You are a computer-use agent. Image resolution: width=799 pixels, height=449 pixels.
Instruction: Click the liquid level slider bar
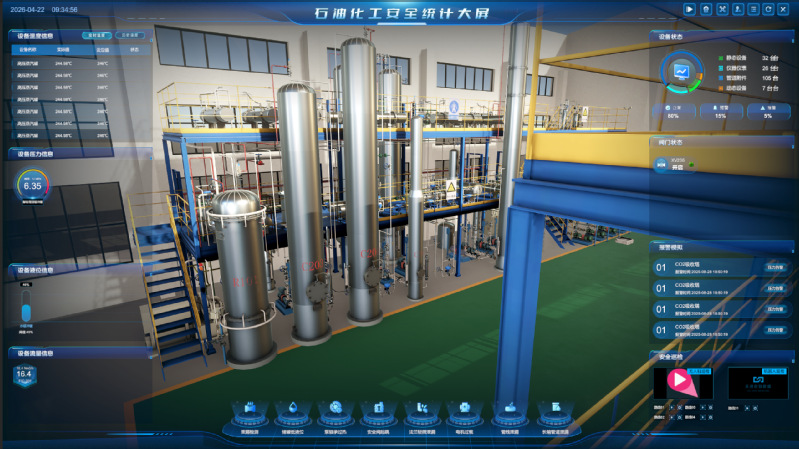(x=26, y=306)
